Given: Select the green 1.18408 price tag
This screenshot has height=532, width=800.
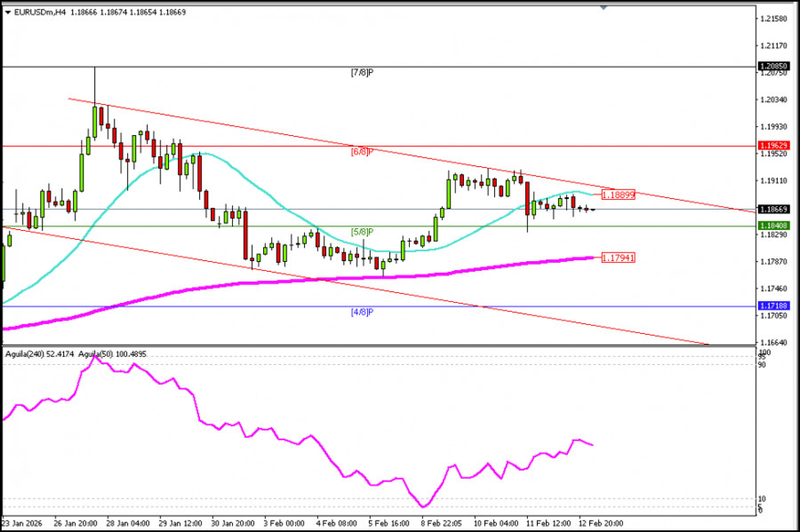Looking at the screenshot, I should [x=774, y=226].
